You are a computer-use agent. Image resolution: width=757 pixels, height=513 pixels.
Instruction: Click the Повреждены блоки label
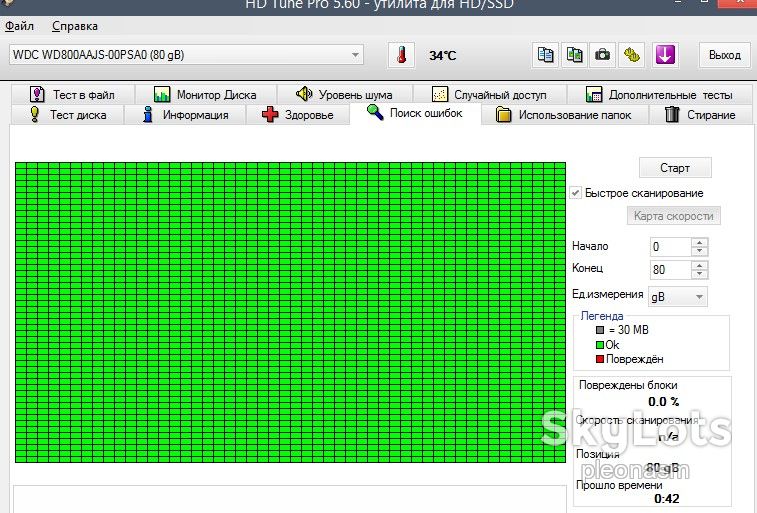pos(628,385)
